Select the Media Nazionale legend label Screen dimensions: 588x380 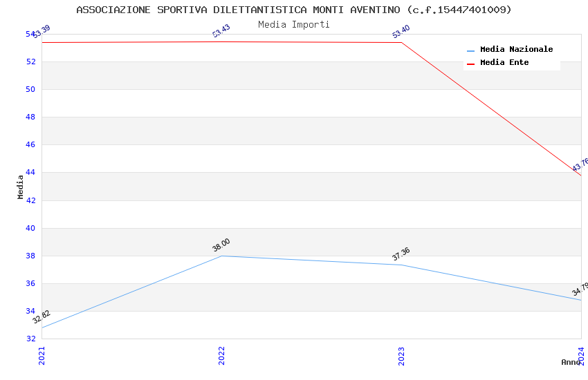click(x=516, y=50)
